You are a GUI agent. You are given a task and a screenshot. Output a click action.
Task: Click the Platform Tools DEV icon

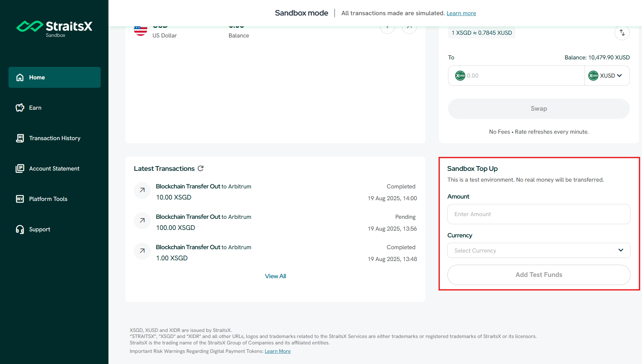click(20, 199)
